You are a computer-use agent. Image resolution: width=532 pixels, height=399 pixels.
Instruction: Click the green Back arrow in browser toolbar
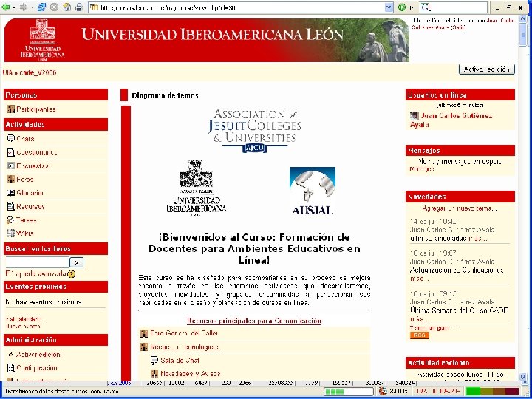(6, 7)
